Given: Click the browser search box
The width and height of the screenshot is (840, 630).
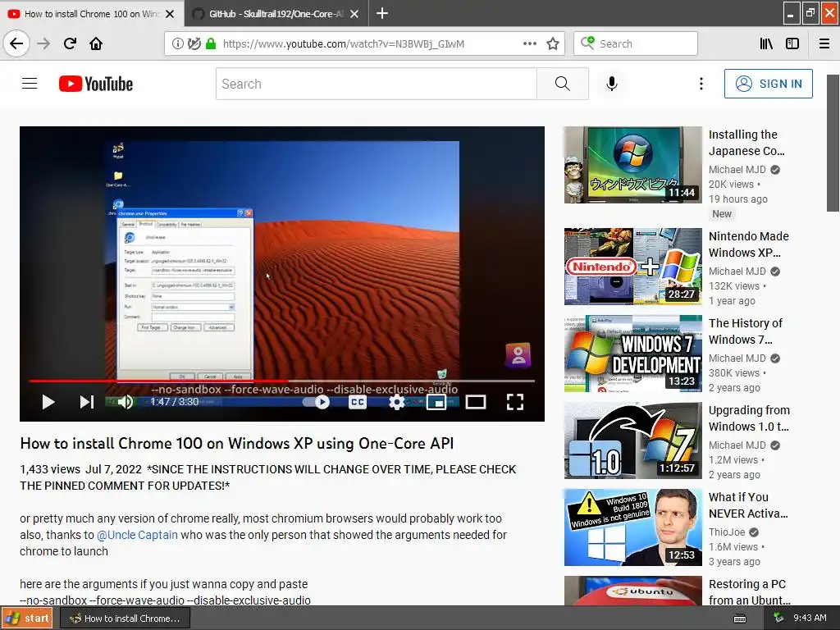Looking at the screenshot, I should (x=636, y=44).
